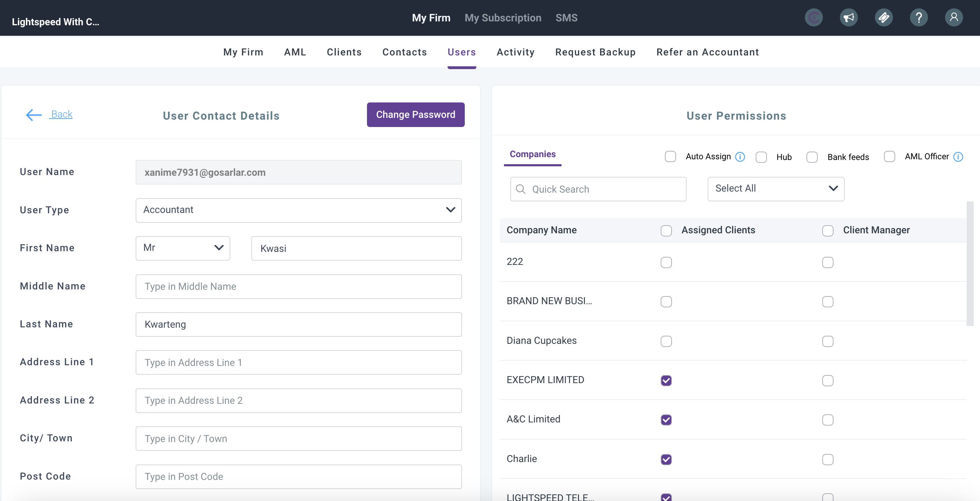980x501 pixels.
Task: Click the back arrow icon
Action: [34, 115]
